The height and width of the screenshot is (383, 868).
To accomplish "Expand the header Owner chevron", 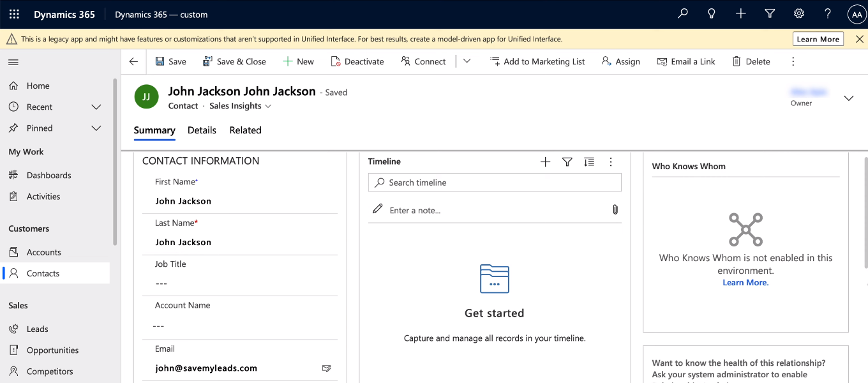I will 849,98.
